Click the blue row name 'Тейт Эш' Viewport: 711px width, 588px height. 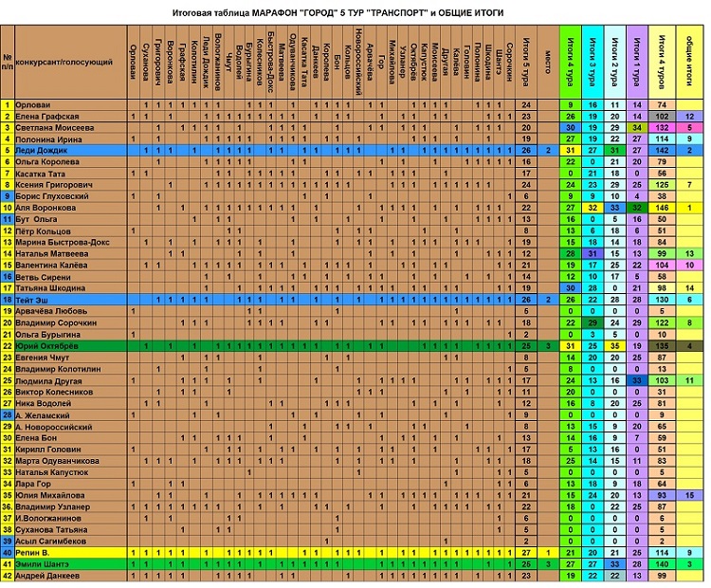coord(31,300)
